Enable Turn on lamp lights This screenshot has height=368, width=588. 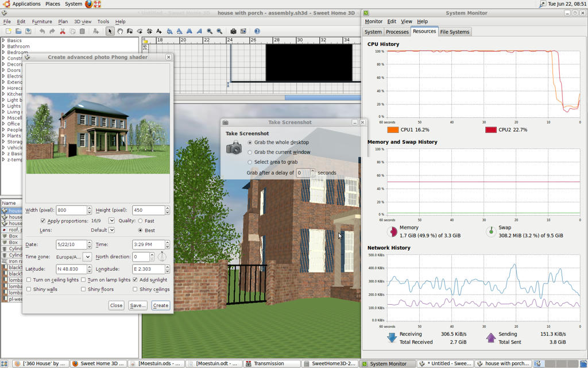[x=83, y=280]
